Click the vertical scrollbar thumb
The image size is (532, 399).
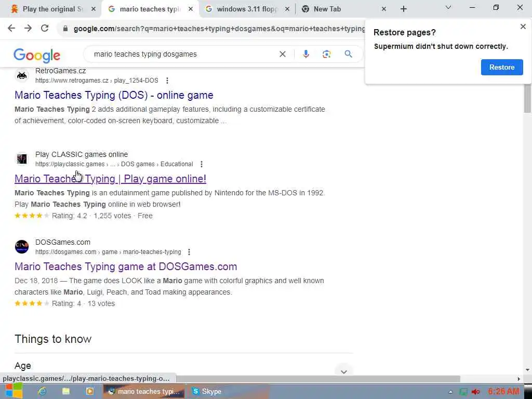point(527,98)
